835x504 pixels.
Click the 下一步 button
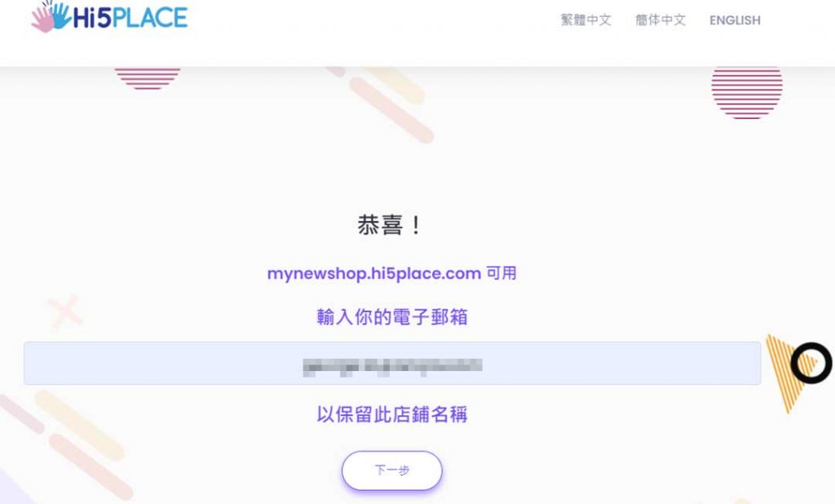click(392, 471)
